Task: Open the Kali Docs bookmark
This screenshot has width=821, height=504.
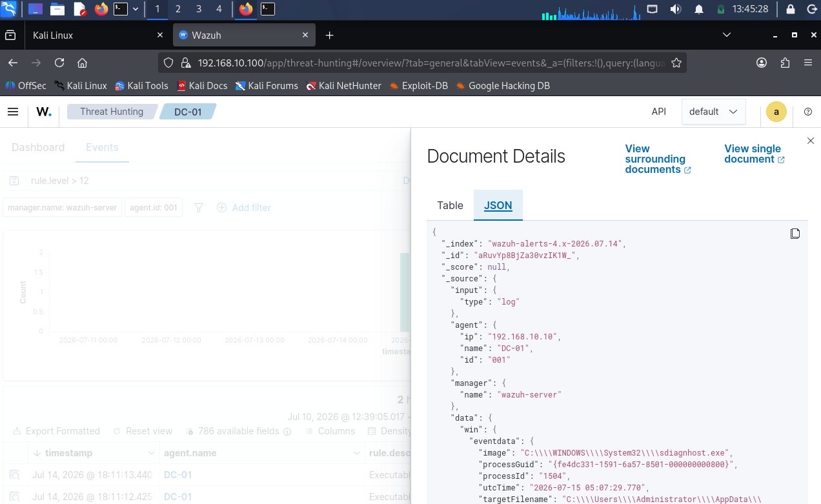Action: tap(203, 85)
